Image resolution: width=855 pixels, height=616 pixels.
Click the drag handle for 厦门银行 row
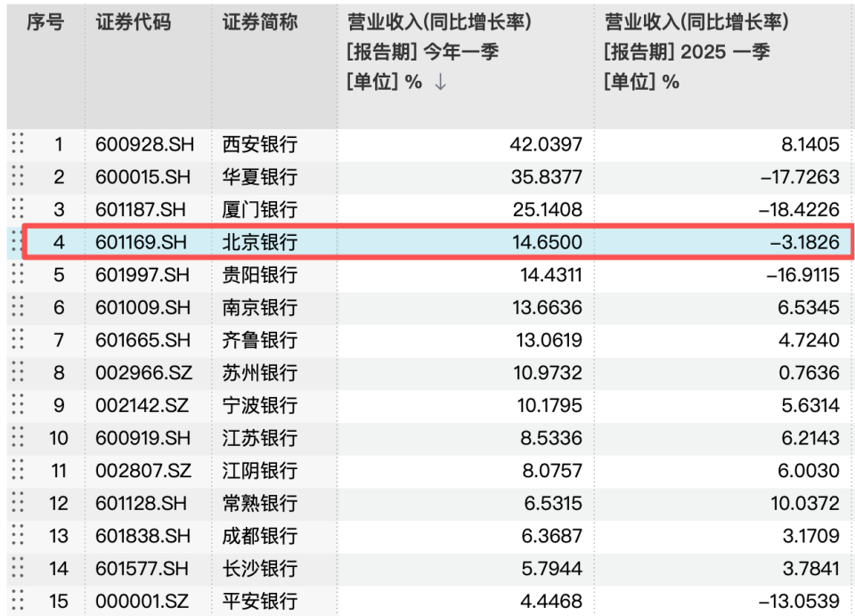[18, 209]
